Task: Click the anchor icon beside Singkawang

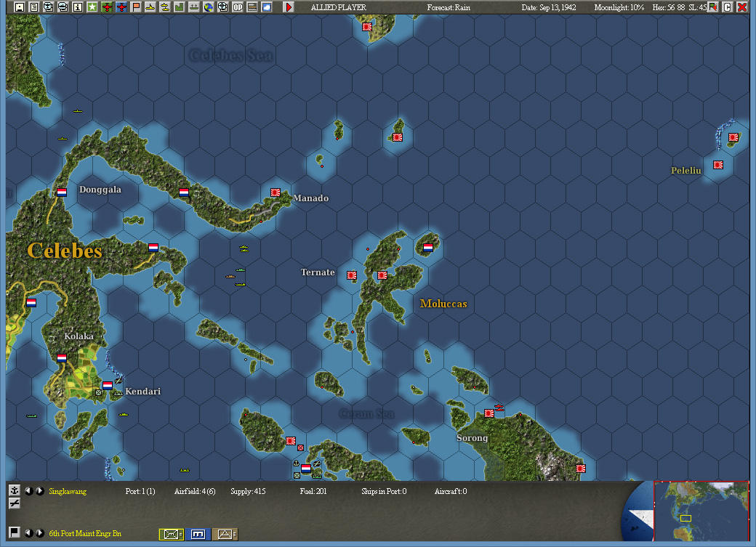Action: (13, 490)
